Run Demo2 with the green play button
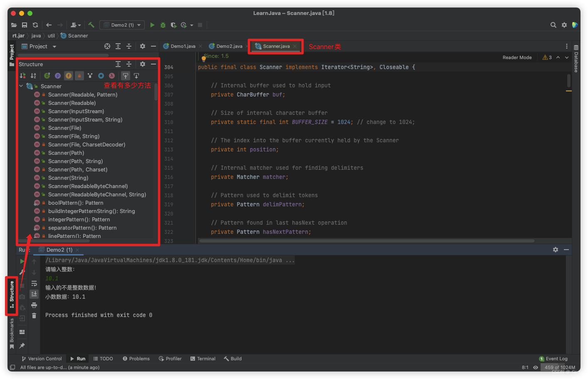This screenshot has height=379, width=588. 152,25
